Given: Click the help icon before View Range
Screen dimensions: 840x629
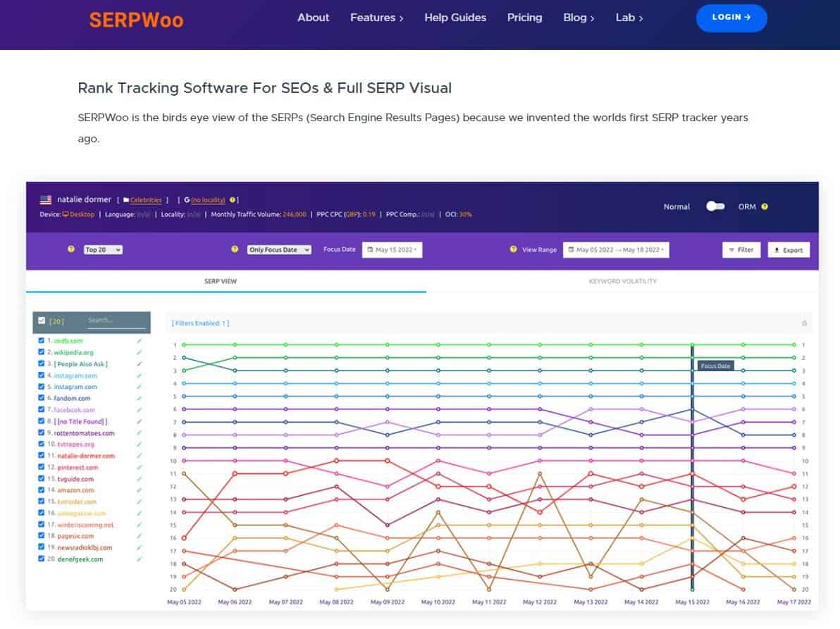Looking at the screenshot, I should coord(513,249).
